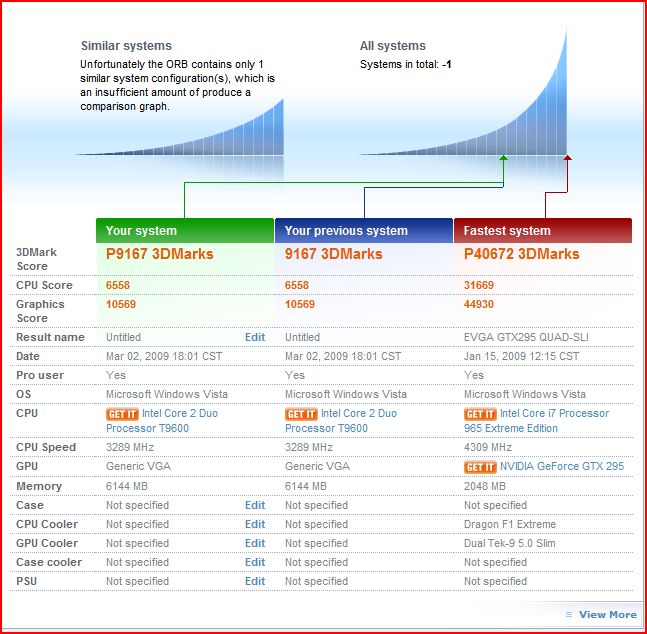
Task: Click Graphics Score 10569 in Your system
Action: (x=120, y=304)
